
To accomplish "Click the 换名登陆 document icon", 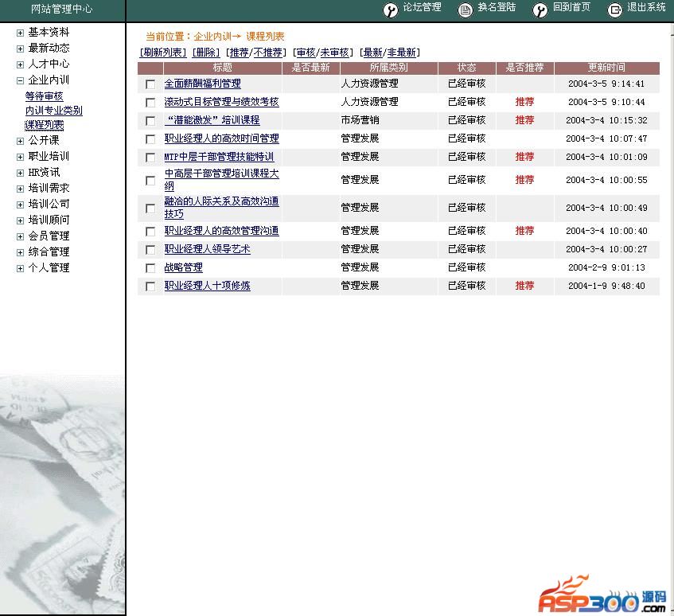I will point(465,10).
